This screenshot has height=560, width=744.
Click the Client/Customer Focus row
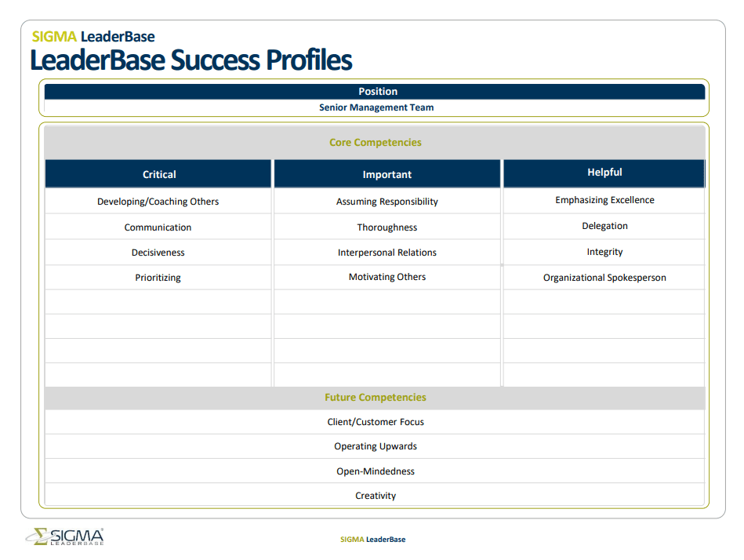tap(375, 422)
